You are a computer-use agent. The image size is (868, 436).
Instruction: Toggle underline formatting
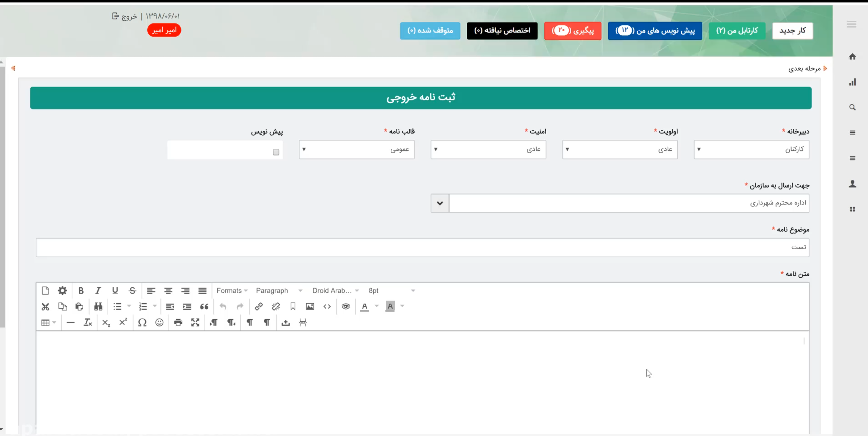coord(115,291)
